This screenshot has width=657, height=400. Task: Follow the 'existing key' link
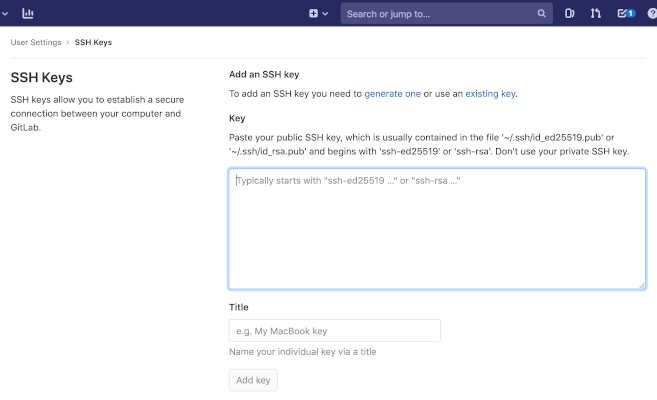pos(490,94)
